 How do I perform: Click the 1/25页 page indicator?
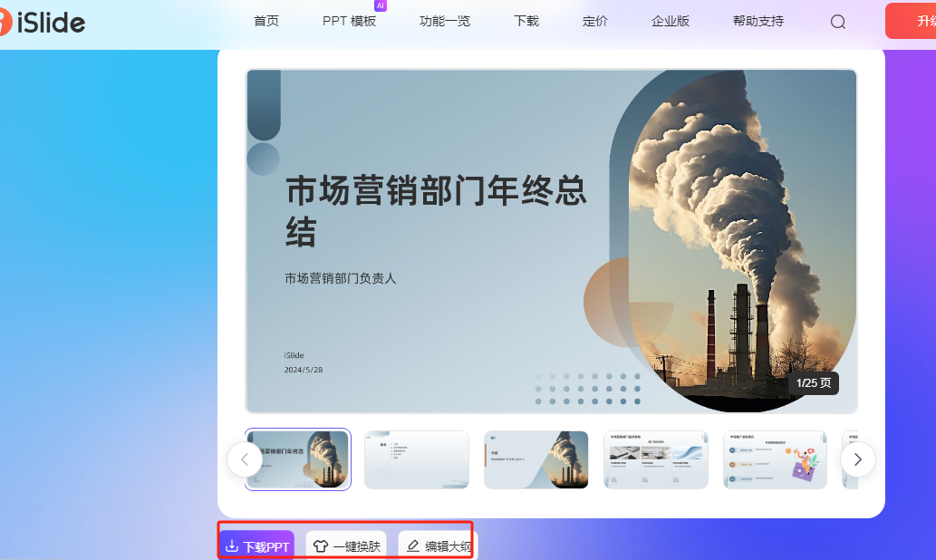pyautogui.click(x=815, y=382)
